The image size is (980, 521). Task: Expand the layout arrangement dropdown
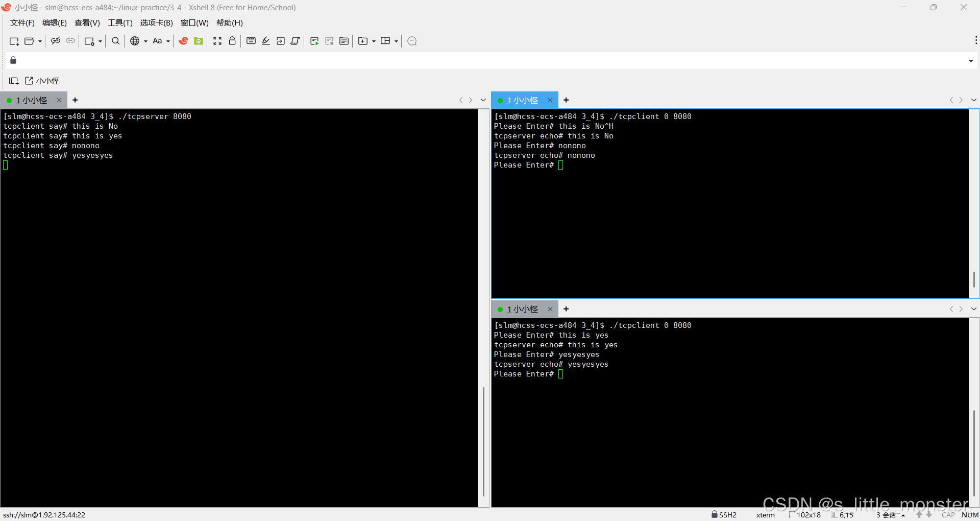pyautogui.click(x=396, y=41)
